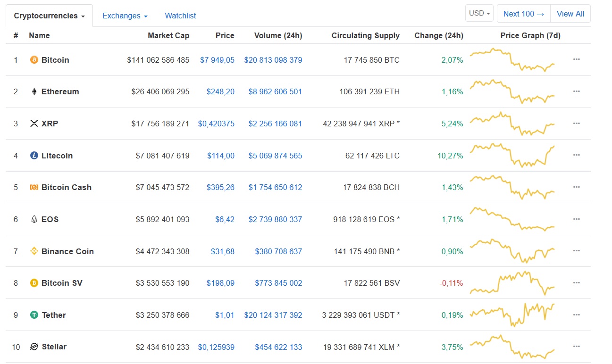Viewport: 612px width, 364px height.
Task: Open the Binance Coin name link
Action: [x=67, y=251]
